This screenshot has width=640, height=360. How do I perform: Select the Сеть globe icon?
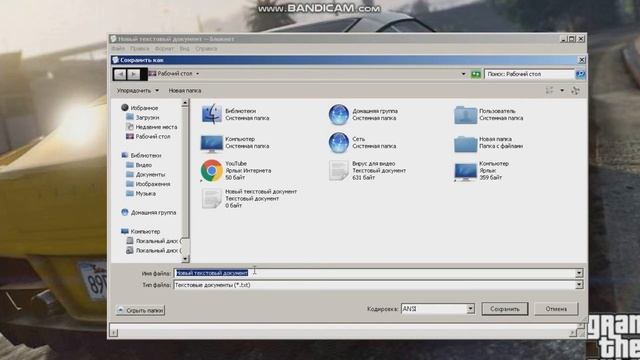[x=338, y=142]
